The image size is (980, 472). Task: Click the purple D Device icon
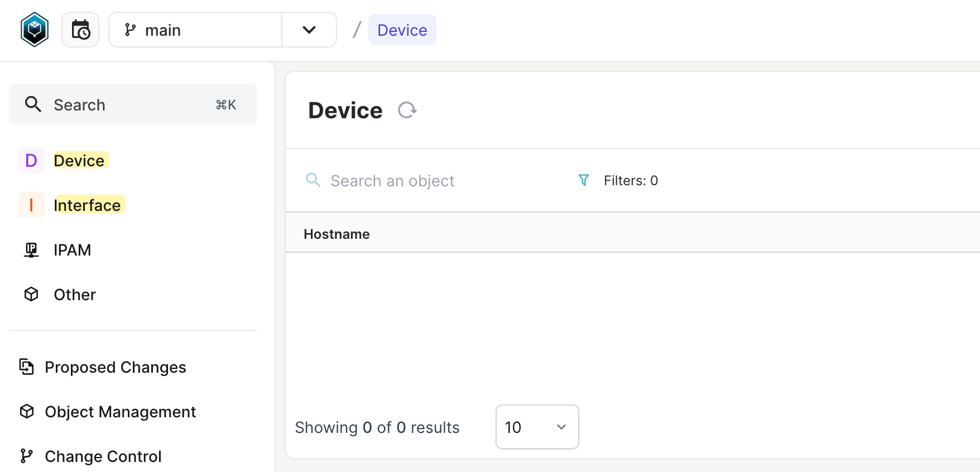pos(31,161)
